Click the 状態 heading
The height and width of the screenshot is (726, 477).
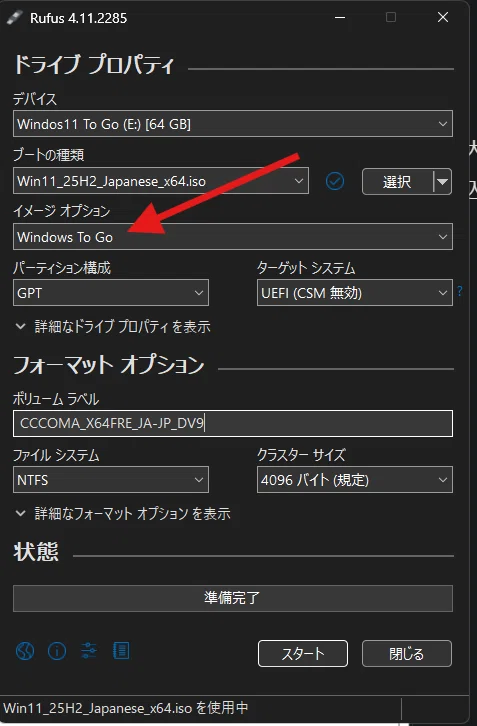(36, 552)
